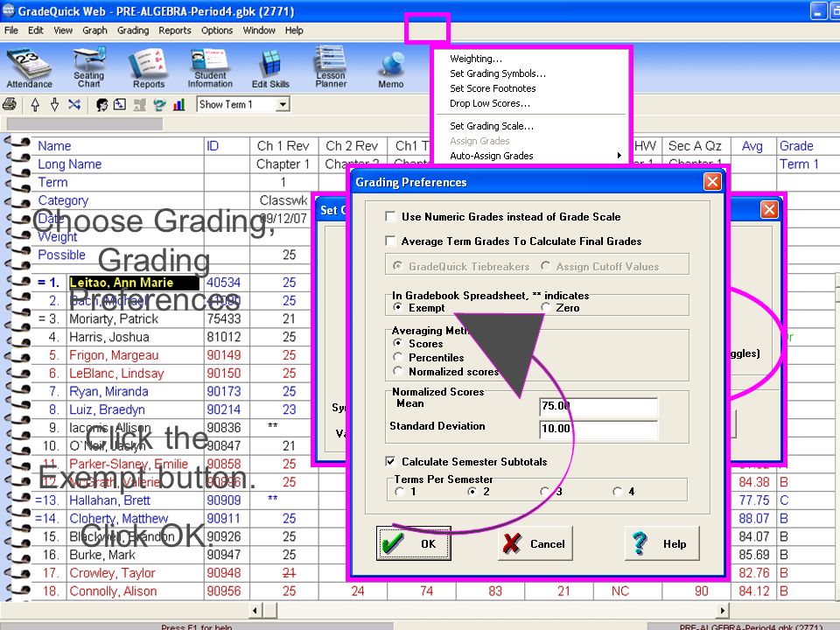Screen dimensions: 840x630
Task: Open the Help menu in menu bar
Action: (294, 31)
